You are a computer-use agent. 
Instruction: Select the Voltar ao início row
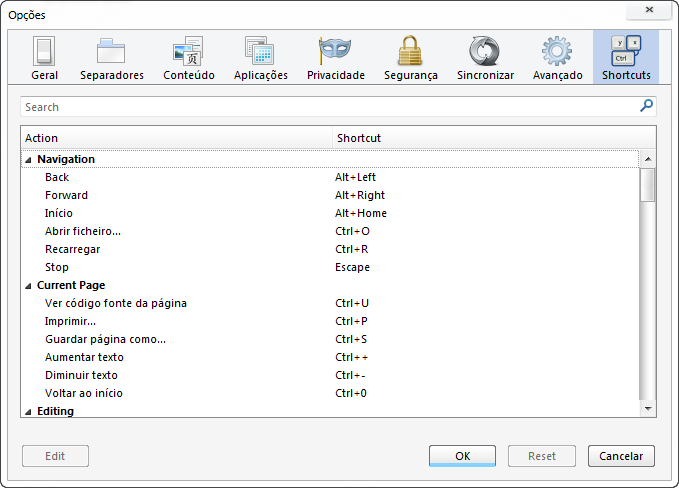click(x=330, y=393)
